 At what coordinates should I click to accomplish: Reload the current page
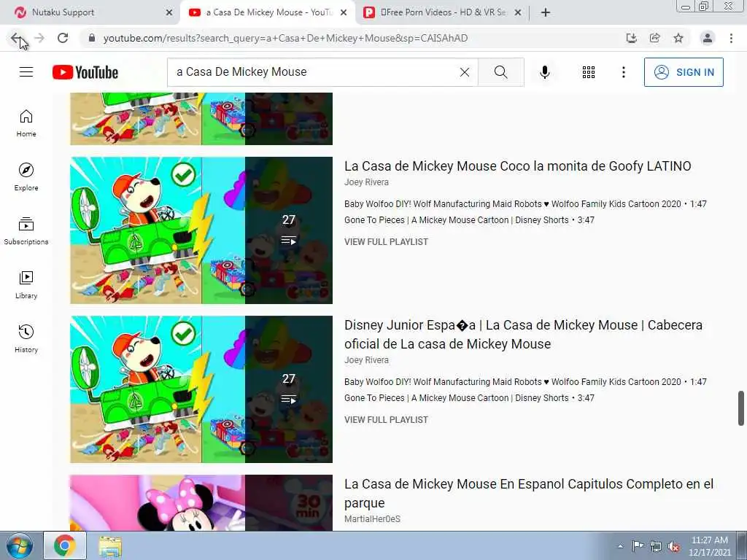click(63, 38)
